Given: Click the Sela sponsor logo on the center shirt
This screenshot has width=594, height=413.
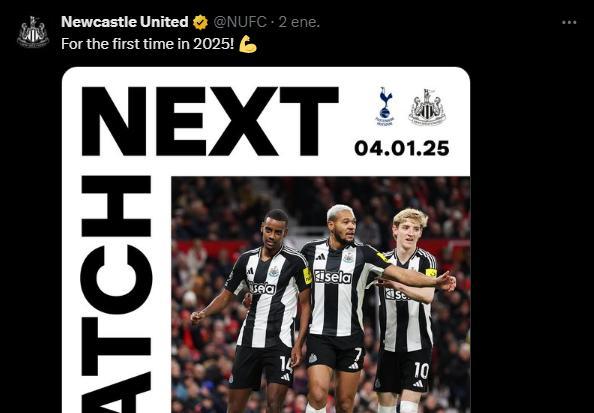Looking at the screenshot, I should pyautogui.click(x=333, y=277).
